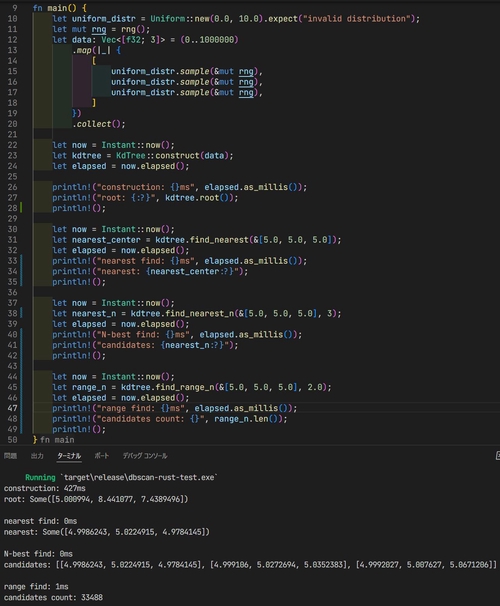The image size is (500, 606).
Task: Click line number 28 in the gutter
Action: pyautogui.click(x=12, y=208)
